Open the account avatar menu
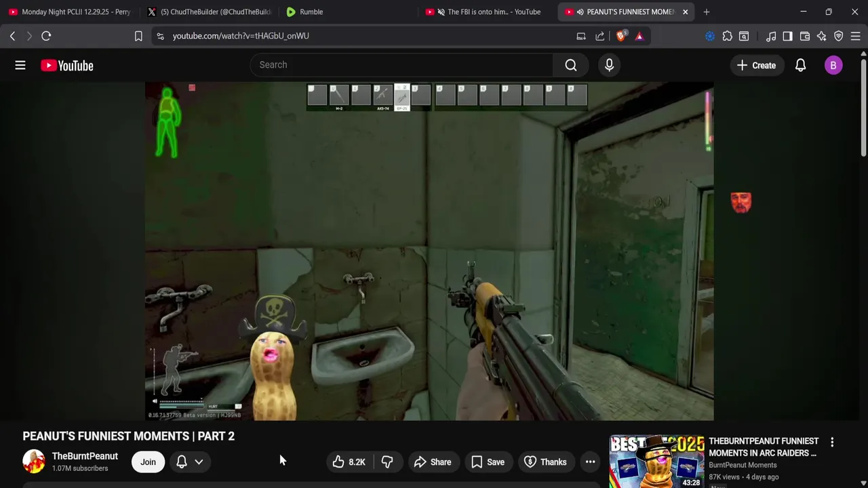The image size is (868, 488). [x=833, y=65]
